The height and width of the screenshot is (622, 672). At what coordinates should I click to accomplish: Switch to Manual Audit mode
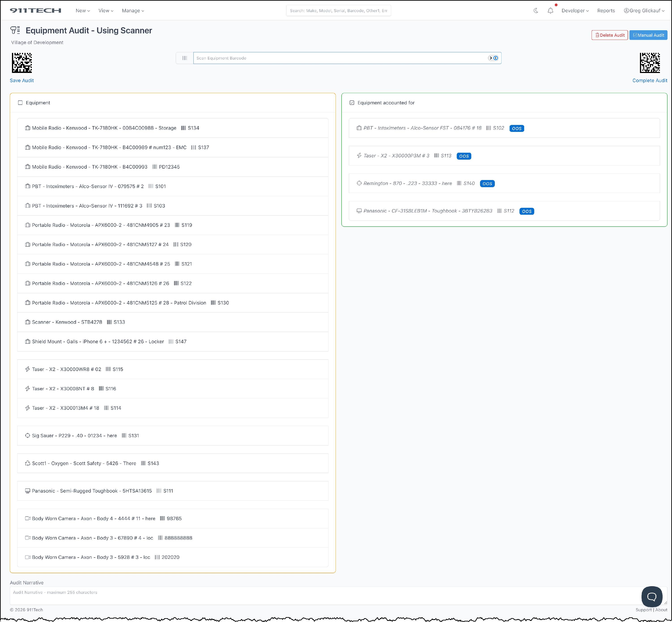(648, 35)
